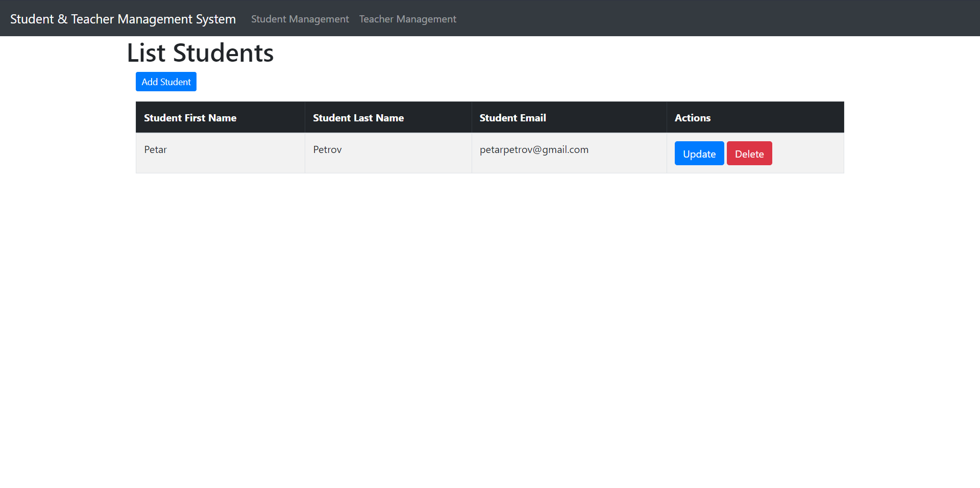Open Student Management from the navbar
Image resolution: width=980 pixels, height=488 pixels.
pyautogui.click(x=300, y=19)
